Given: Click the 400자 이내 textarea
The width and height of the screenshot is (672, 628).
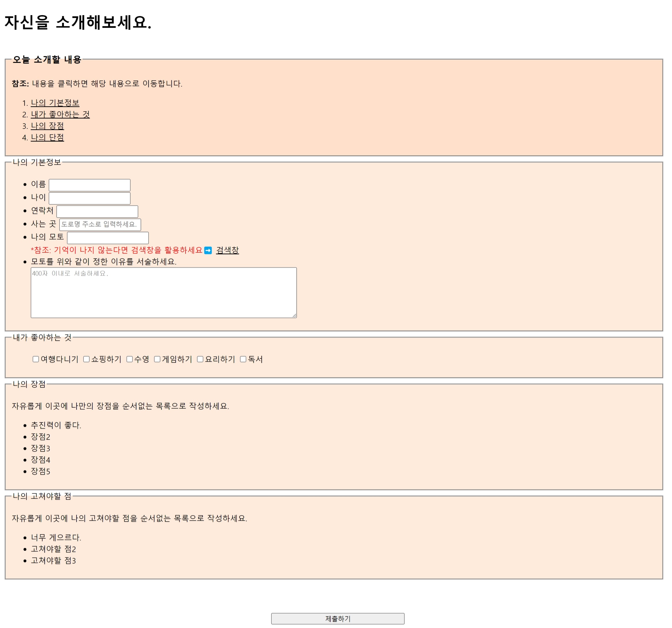Looking at the screenshot, I should coord(163,292).
